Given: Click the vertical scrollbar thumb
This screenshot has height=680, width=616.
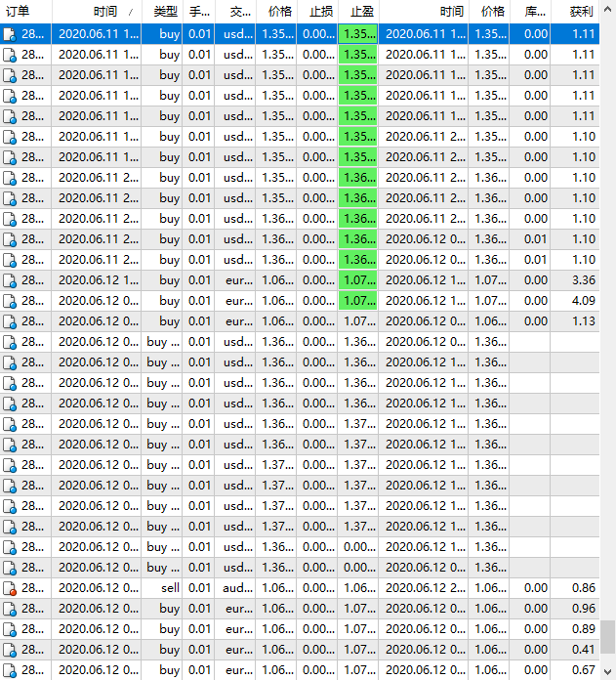Looking at the screenshot, I should [608, 637].
